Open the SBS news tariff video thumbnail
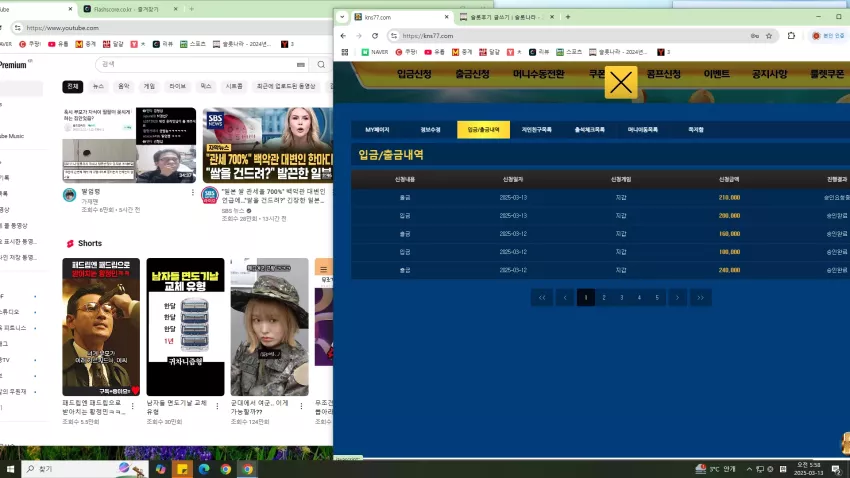Viewport: 850px width, 478px height. pyautogui.click(x=268, y=145)
